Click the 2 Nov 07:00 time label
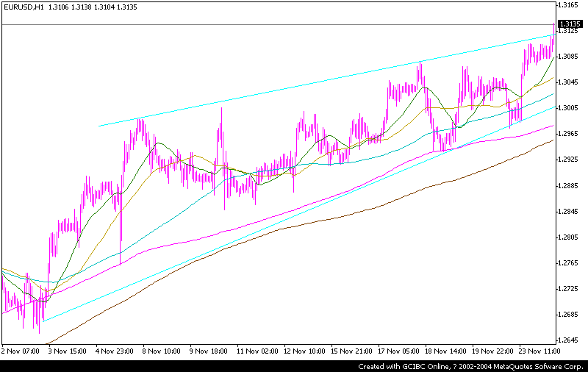 click(x=21, y=351)
